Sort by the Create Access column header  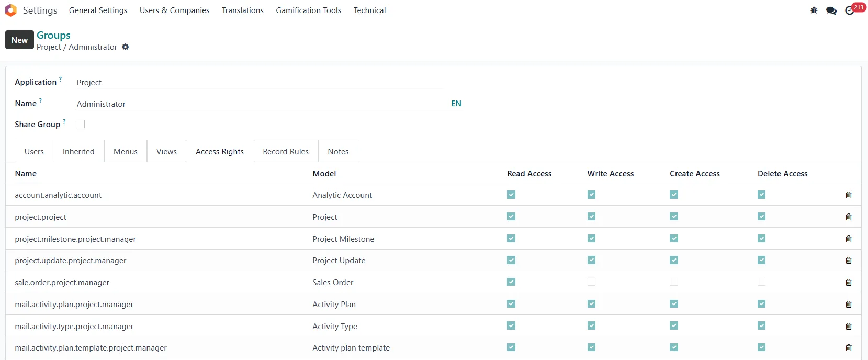pyautogui.click(x=694, y=174)
